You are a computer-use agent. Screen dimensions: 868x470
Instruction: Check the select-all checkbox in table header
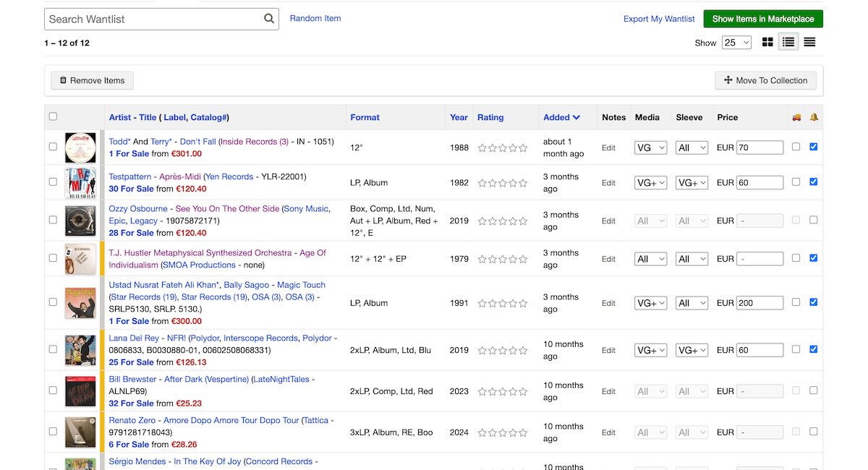(x=53, y=116)
